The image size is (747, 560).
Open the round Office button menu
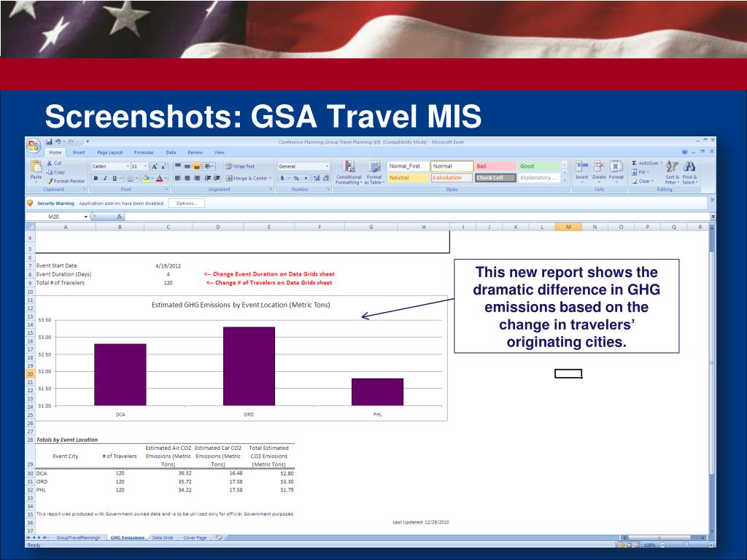(34, 146)
